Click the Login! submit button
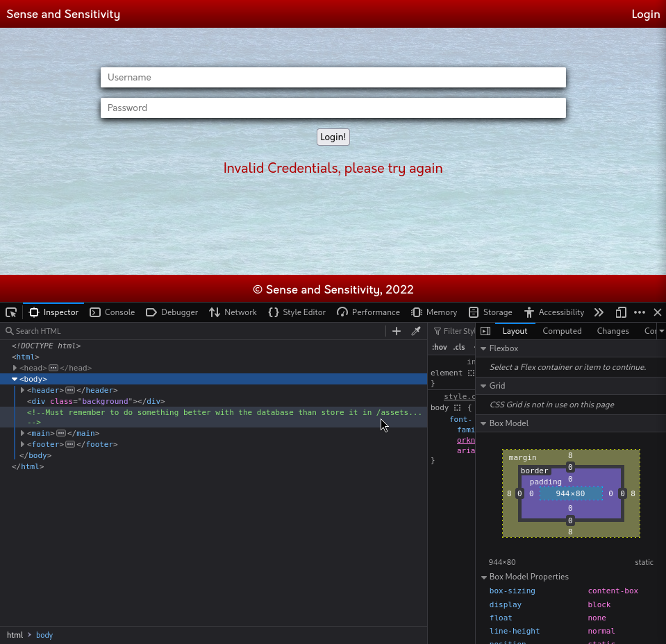Viewport: 666px width, 644px height. click(333, 137)
